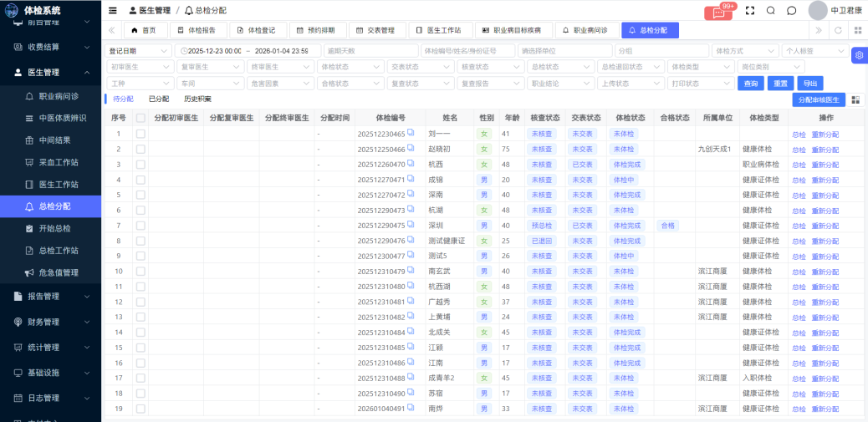
Task: Check the checkbox for row 1
Action: (140, 134)
